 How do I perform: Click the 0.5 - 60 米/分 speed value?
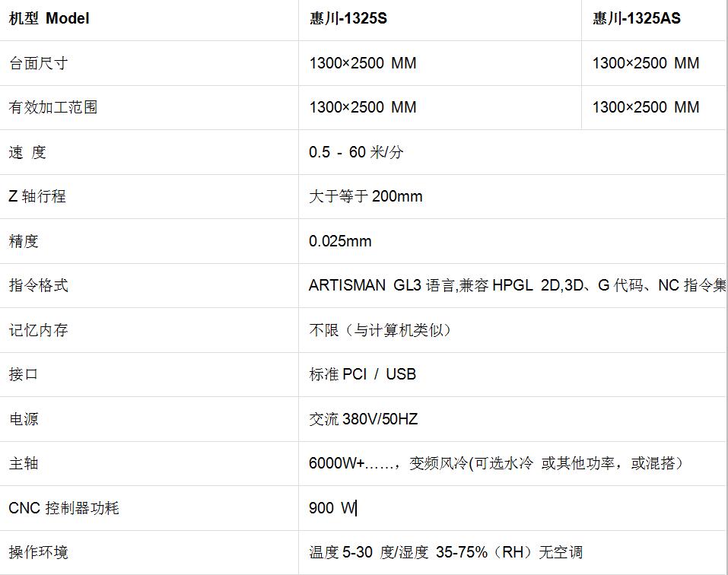tap(356, 152)
